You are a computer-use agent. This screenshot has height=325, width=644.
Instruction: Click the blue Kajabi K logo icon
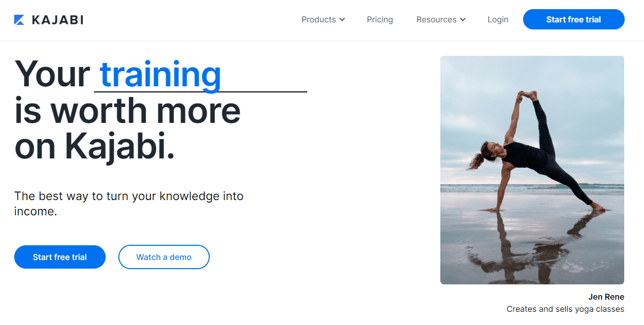(19, 20)
